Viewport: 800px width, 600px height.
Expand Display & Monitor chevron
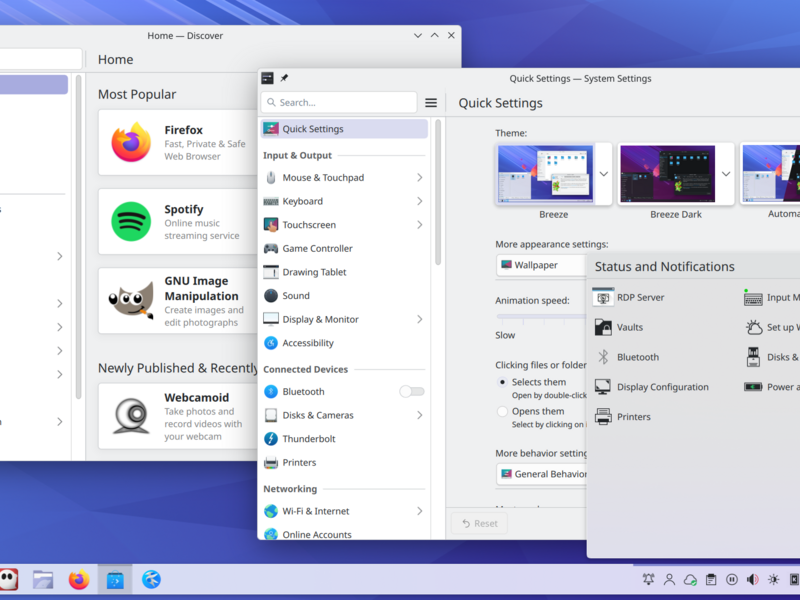pos(419,319)
